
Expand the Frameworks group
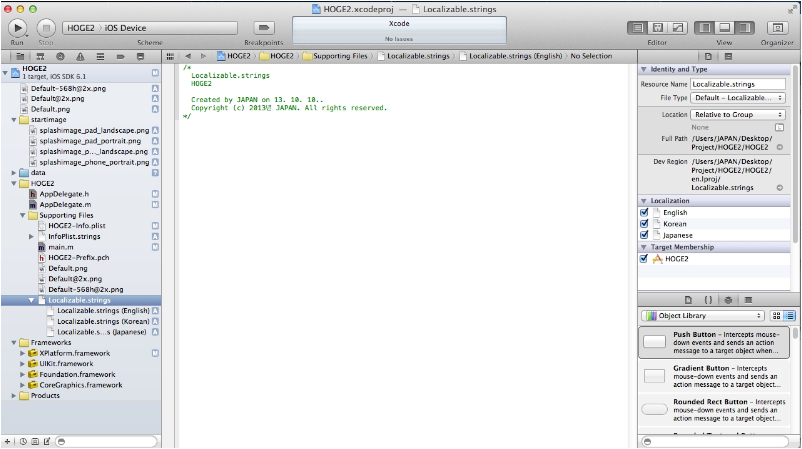[x=13, y=342]
